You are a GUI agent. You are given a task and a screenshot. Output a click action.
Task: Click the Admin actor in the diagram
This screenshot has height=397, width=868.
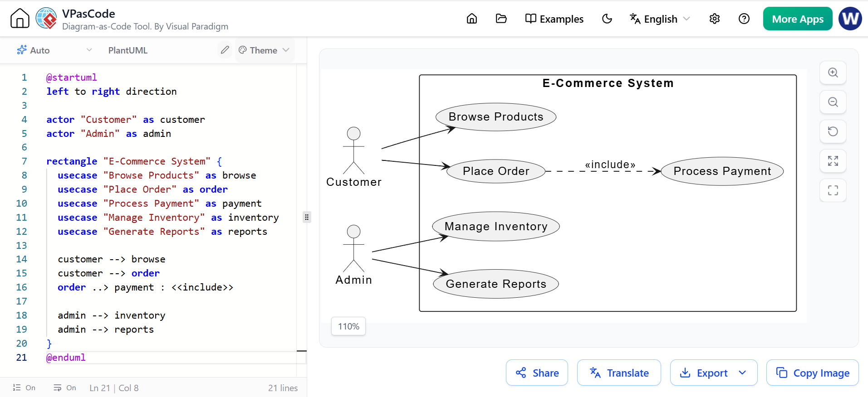point(354,255)
